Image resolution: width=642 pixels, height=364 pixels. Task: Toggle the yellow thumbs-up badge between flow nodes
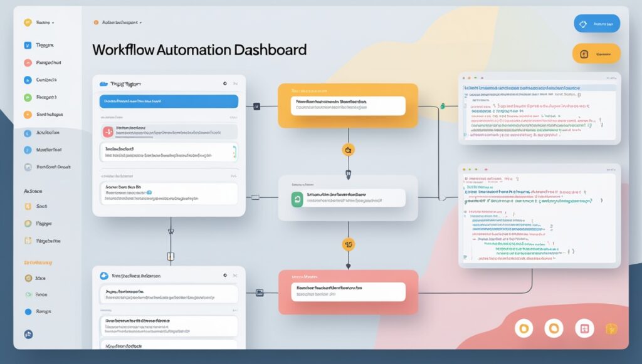pos(349,149)
